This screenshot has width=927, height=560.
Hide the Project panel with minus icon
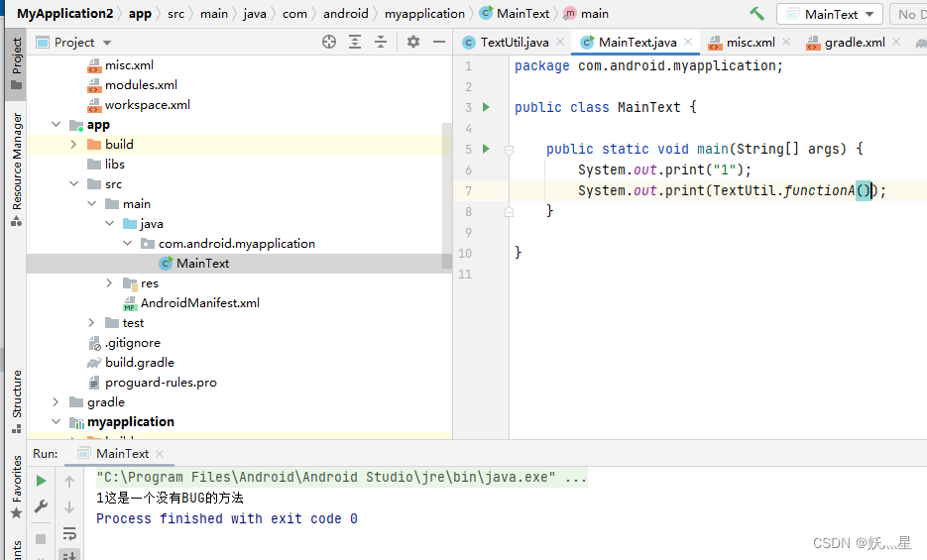438,42
